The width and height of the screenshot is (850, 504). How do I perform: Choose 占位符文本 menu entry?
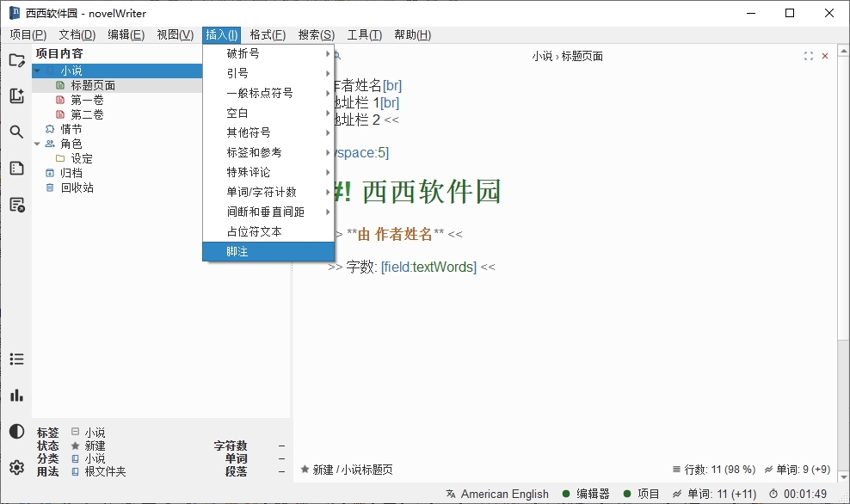(268, 232)
